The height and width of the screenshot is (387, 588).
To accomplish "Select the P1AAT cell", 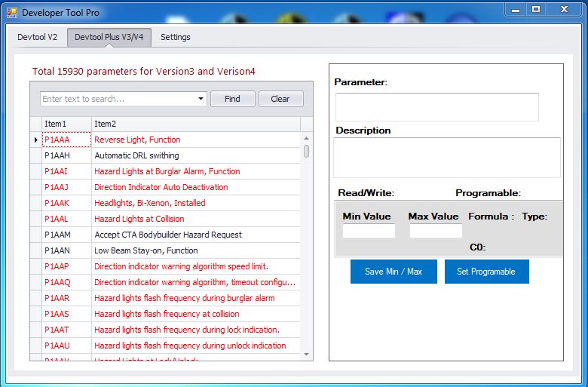I will click(66, 330).
